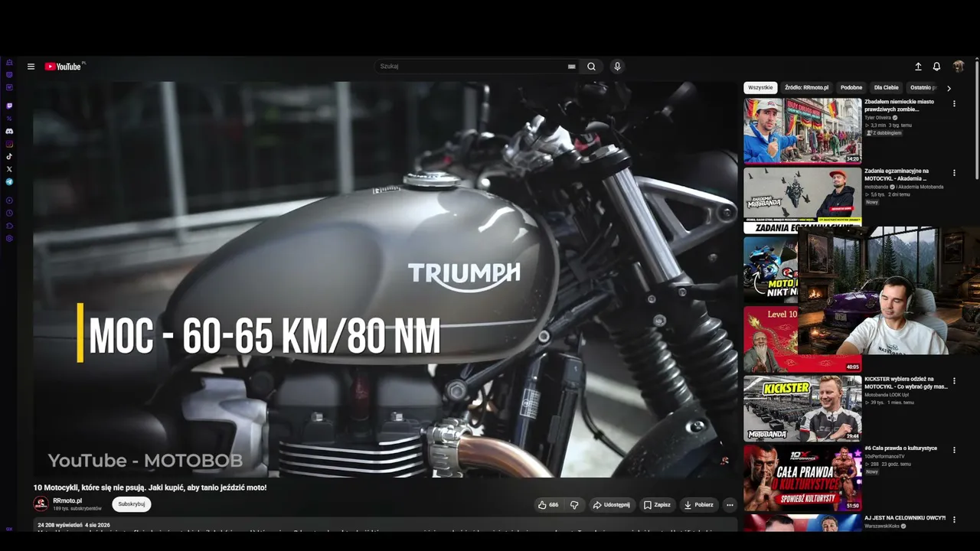Open the Tyler Oliveira zombie video thumbnail
Image resolution: width=980 pixels, height=551 pixels.
[802, 131]
